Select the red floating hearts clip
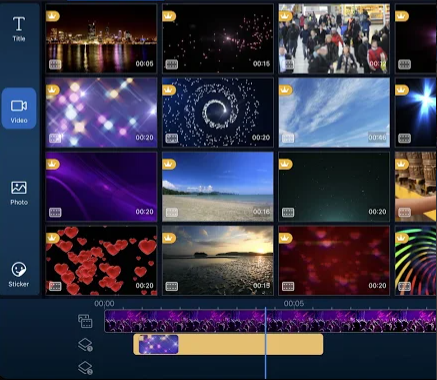437x380 pixels. tap(101, 260)
